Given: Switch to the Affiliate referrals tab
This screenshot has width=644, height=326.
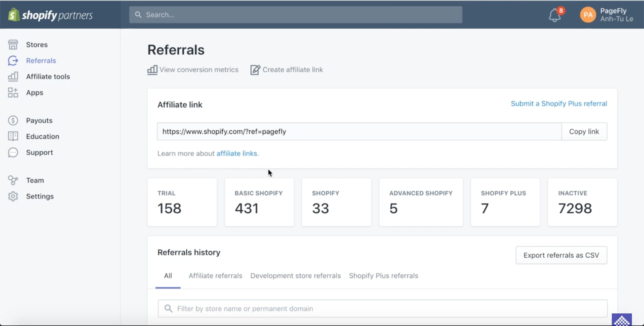Looking at the screenshot, I should click(215, 276).
